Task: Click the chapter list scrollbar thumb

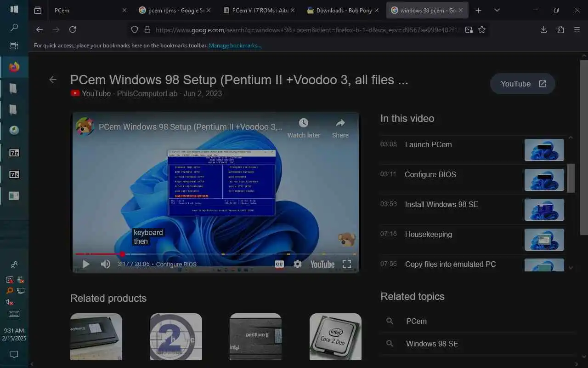Action: pyautogui.click(x=571, y=178)
